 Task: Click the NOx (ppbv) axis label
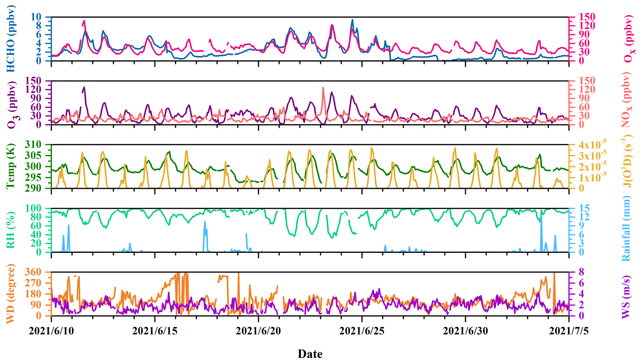[627, 100]
